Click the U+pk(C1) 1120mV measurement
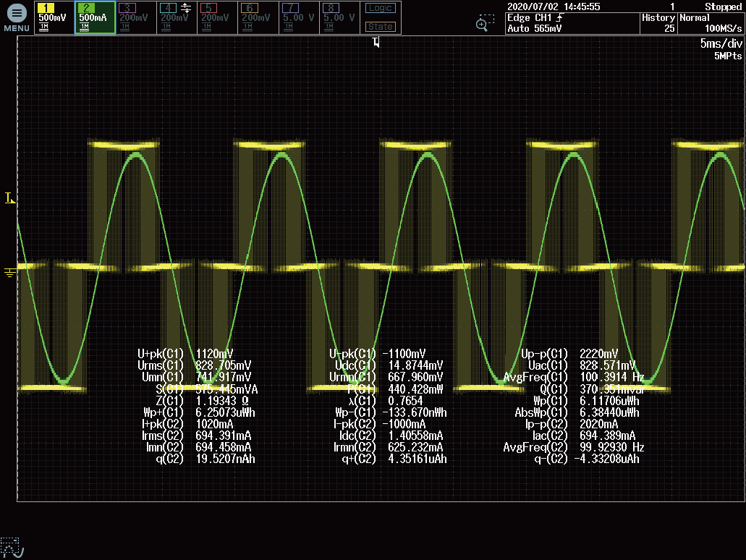The height and width of the screenshot is (560, 746). (185, 354)
